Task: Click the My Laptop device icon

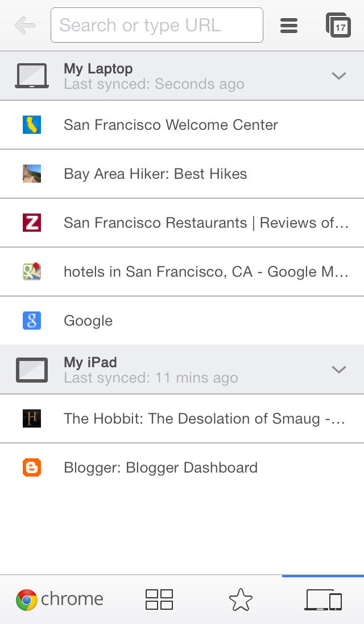Action: 32,76
